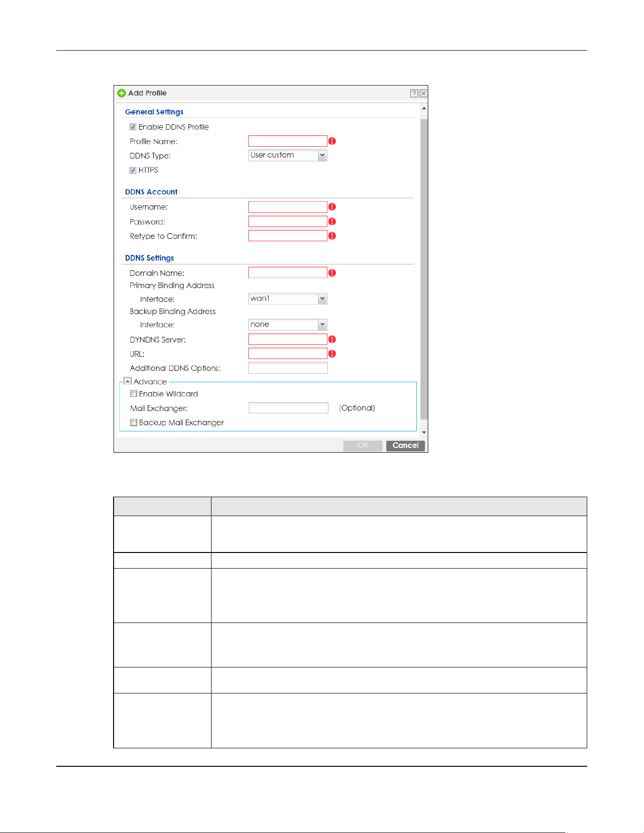Click the green Add Profile plus icon
644x833 pixels.
122,93
